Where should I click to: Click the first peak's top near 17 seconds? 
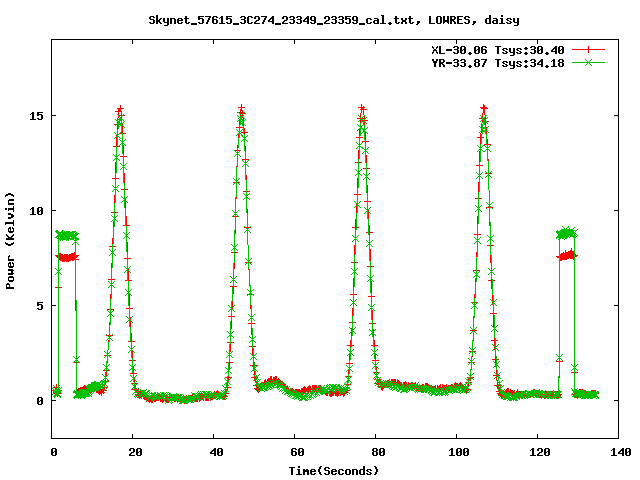120,110
